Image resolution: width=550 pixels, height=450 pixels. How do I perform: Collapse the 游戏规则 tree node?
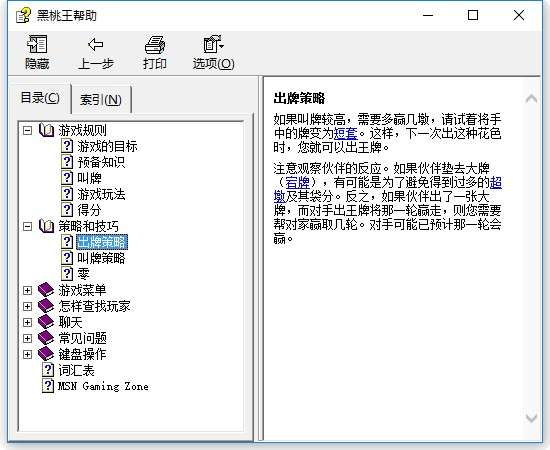pos(27,130)
